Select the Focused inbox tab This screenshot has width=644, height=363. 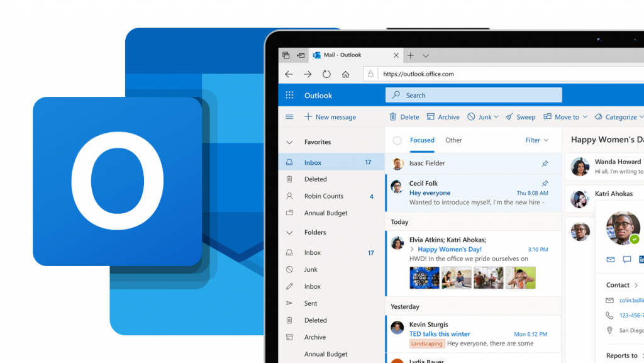click(422, 140)
